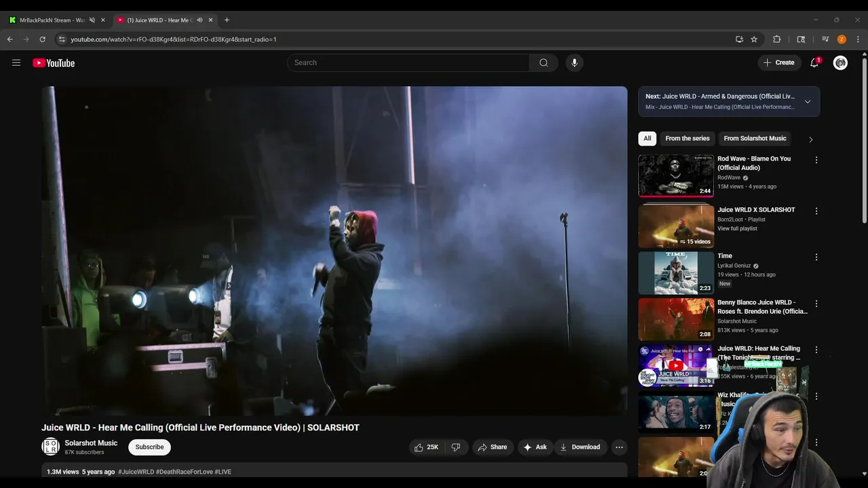Open the media control icon in the toolbar
Screen dimensions: 868x488
[825, 39]
